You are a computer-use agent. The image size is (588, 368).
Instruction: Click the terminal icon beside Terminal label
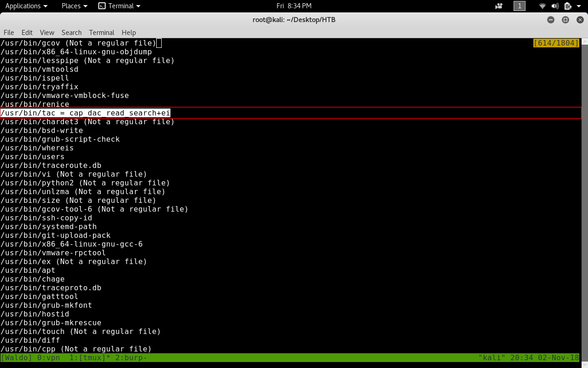[102, 6]
